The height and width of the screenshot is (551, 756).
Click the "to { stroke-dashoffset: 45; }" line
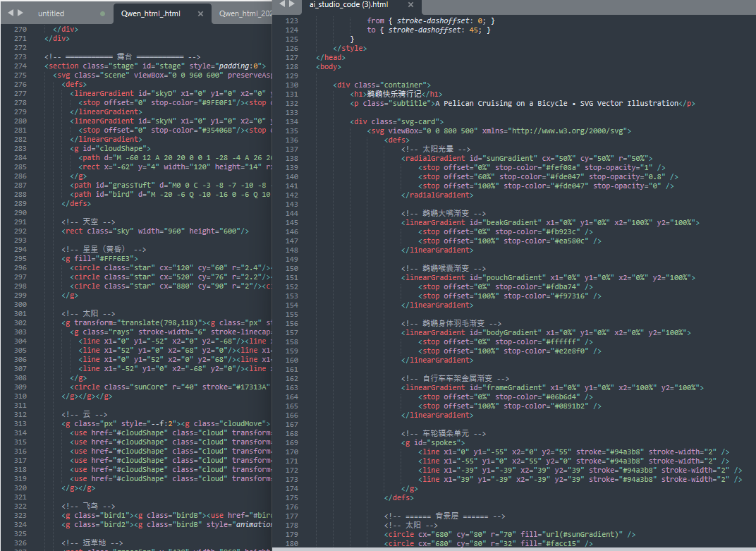(x=429, y=30)
